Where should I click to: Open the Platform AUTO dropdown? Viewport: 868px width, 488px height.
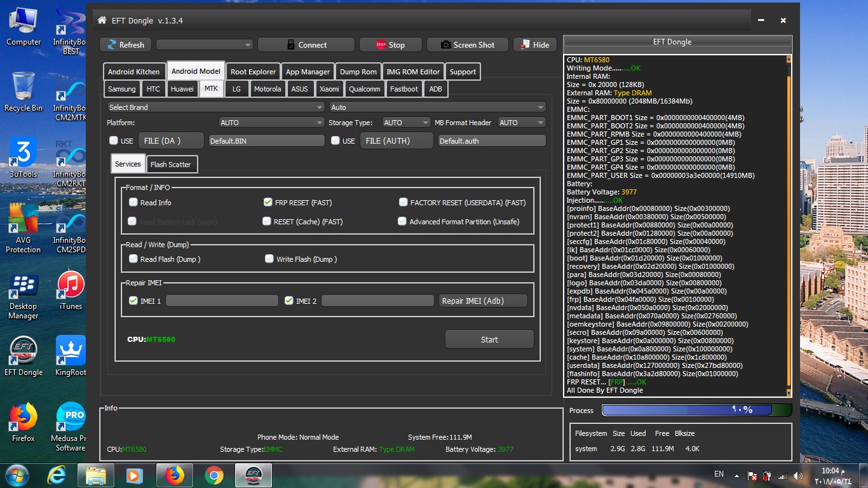(271, 123)
